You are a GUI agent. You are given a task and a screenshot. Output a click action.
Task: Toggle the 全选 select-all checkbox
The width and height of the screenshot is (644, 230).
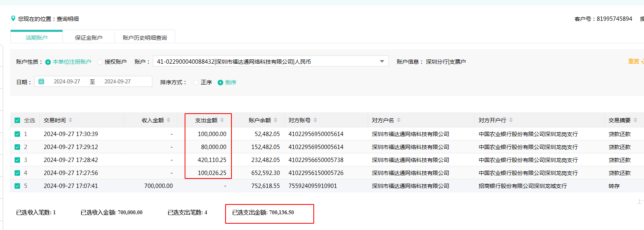[17, 120]
